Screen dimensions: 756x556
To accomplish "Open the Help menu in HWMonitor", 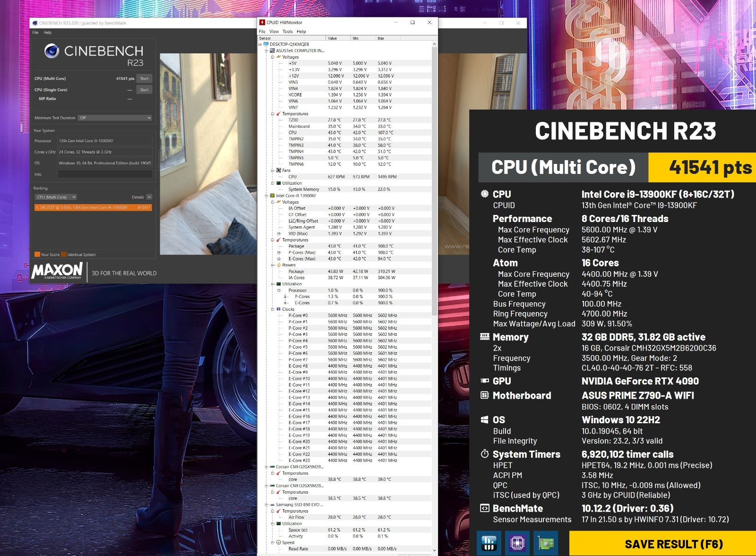I will [x=301, y=32].
